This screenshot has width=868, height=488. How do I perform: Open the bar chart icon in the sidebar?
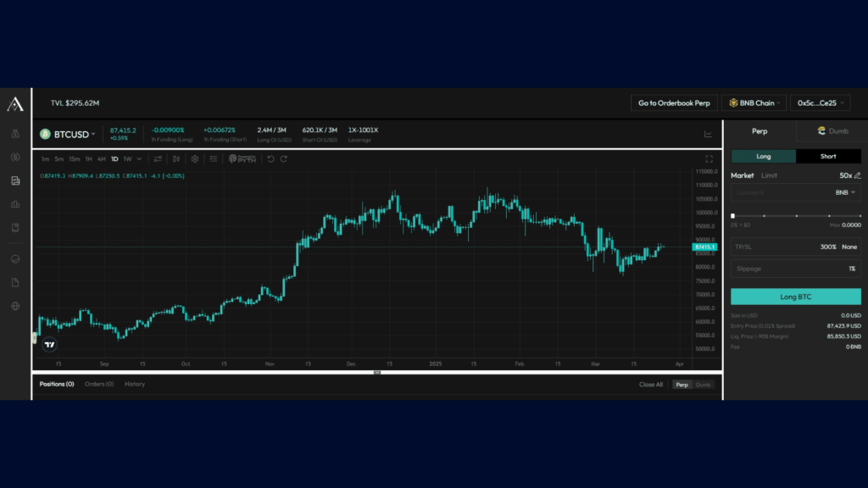(x=15, y=204)
